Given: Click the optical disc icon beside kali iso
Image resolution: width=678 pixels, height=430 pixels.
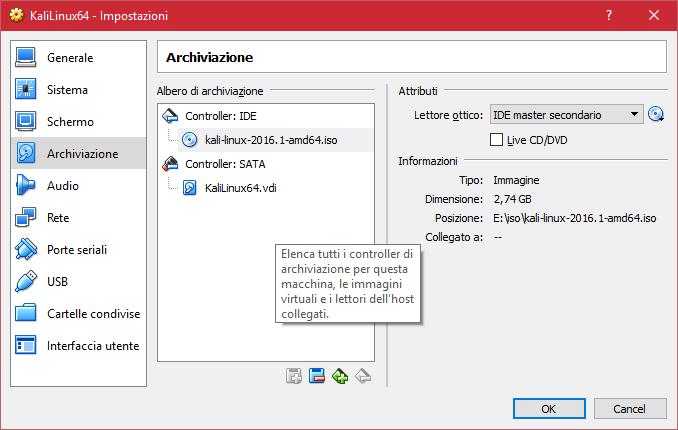Looking at the screenshot, I should [x=189, y=140].
